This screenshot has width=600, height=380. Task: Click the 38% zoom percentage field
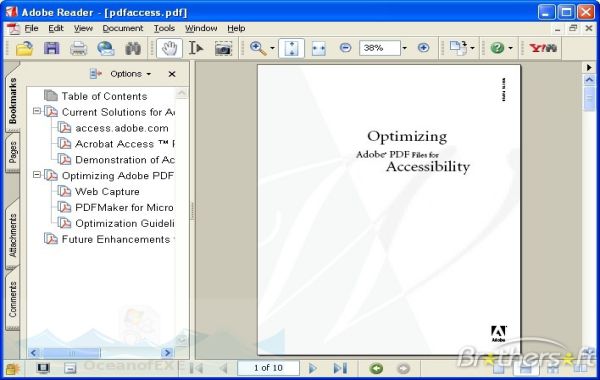[x=380, y=48]
